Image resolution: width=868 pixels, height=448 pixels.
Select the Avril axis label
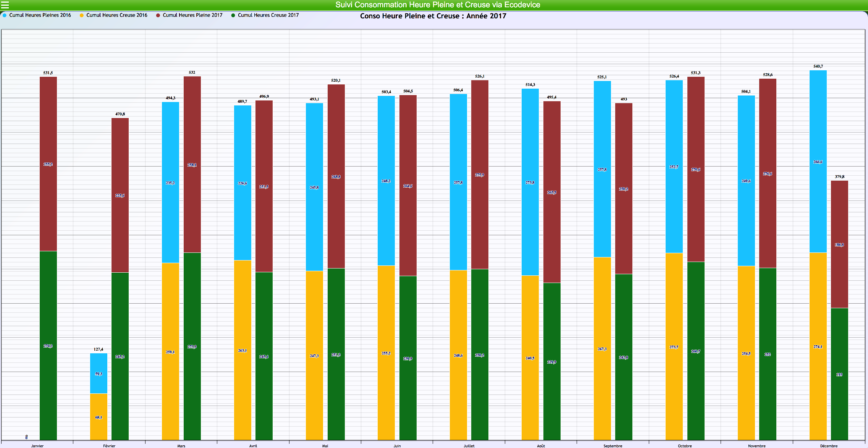click(253, 446)
